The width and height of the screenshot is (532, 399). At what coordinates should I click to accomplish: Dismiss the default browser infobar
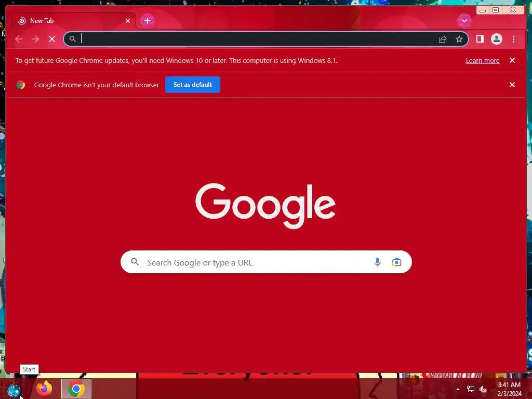pos(512,85)
